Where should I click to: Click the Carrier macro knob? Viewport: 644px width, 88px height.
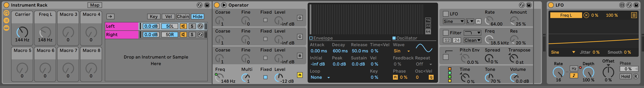pyautogui.click(x=22, y=32)
